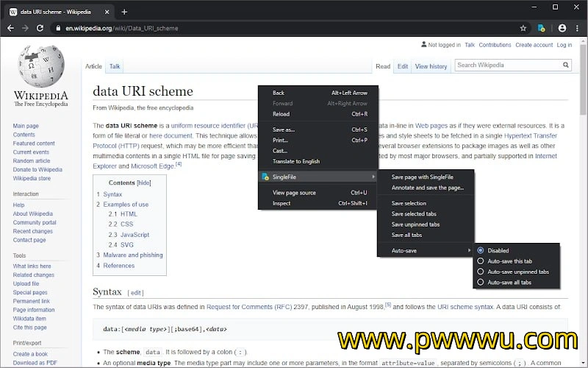The image size is (588, 368).
Task: Open Microsoft Edge article link
Action: pos(153,166)
